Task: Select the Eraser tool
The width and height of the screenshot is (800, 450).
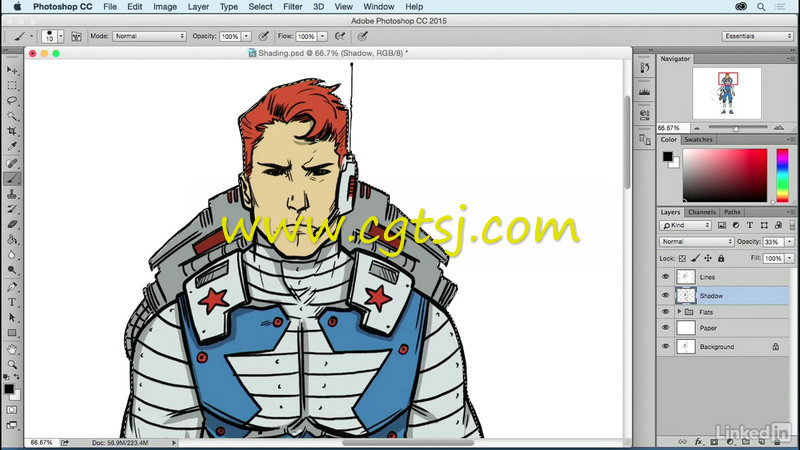Action: [x=12, y=224]
